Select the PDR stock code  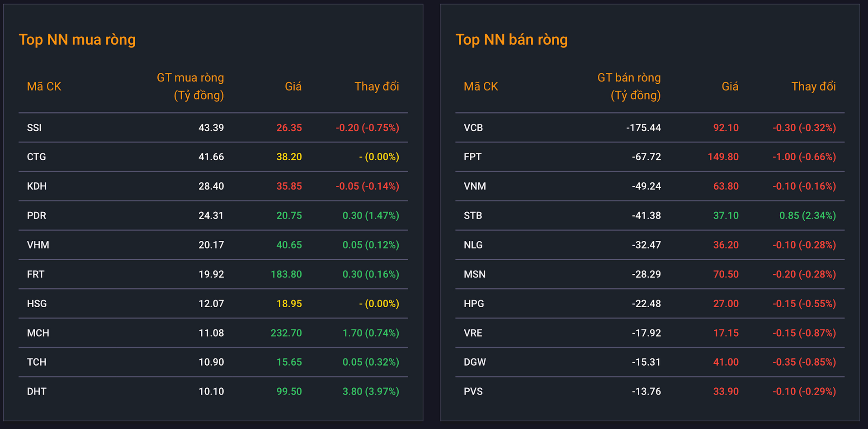tap(36, 215)
